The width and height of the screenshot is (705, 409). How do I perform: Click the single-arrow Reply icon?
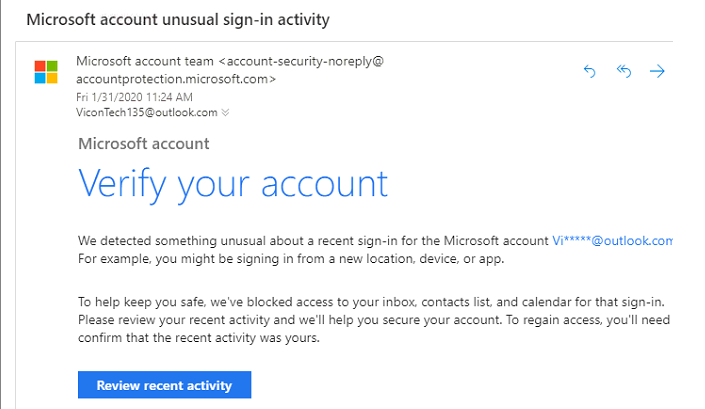589,71
